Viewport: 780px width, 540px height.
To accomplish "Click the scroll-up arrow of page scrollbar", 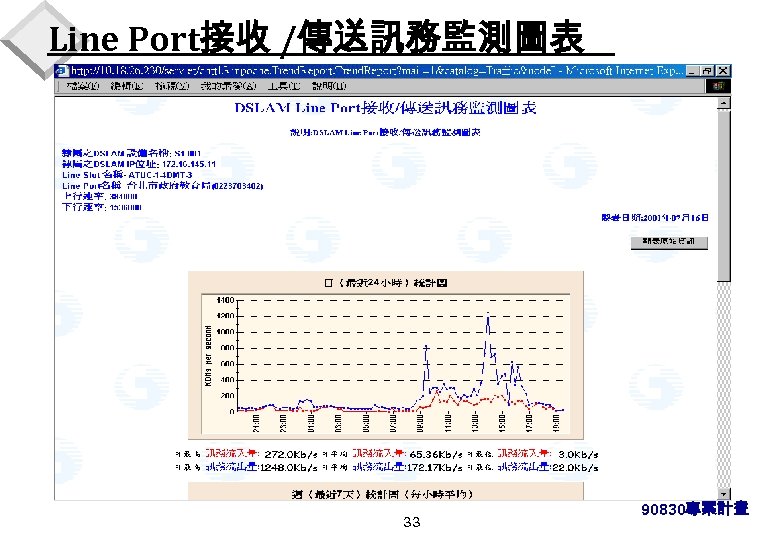I will pos(724,103).
